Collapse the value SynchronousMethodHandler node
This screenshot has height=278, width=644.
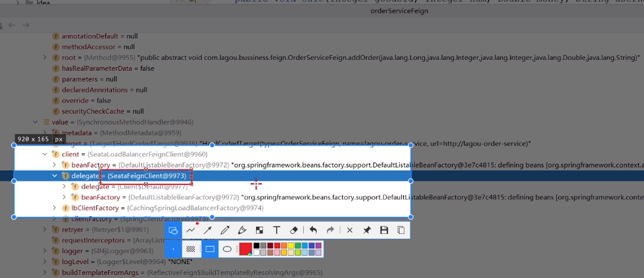pos(36,122)
